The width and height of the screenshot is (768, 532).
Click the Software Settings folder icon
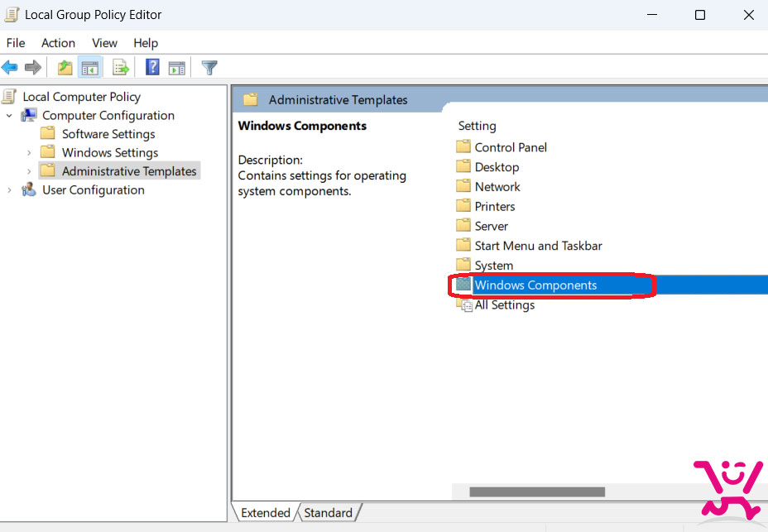(47, 133)
